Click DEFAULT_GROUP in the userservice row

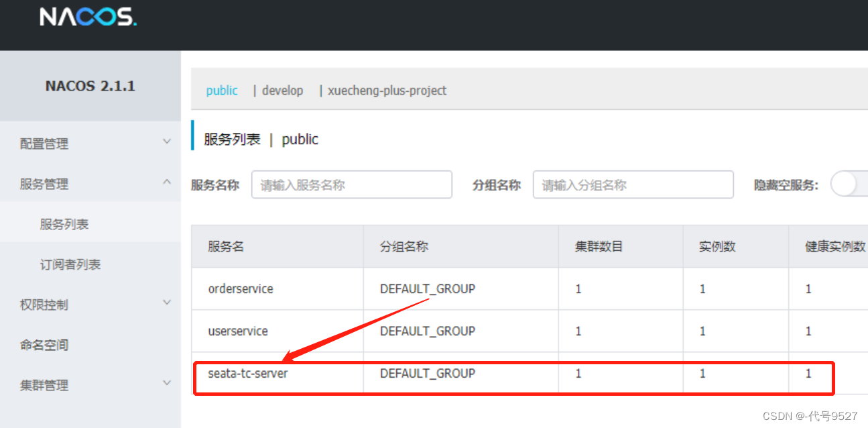click(428, 331)
